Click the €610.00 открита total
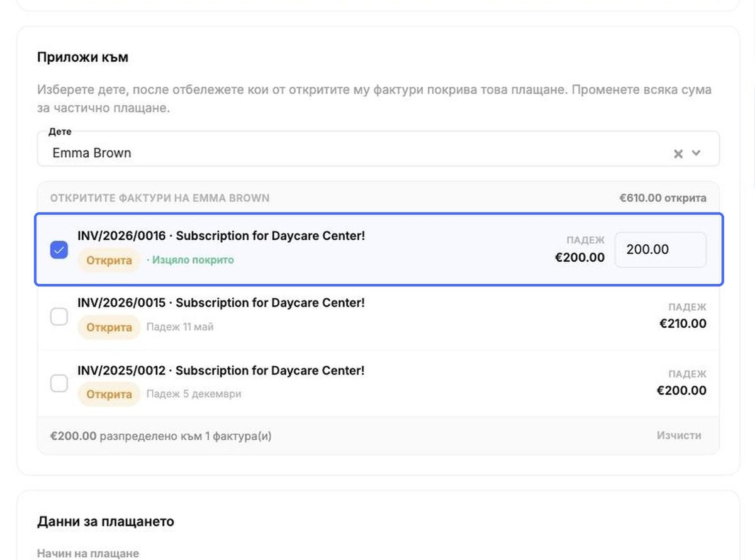Image resolution: width=755 pixels, height=560 pixels. click(663, 198)
